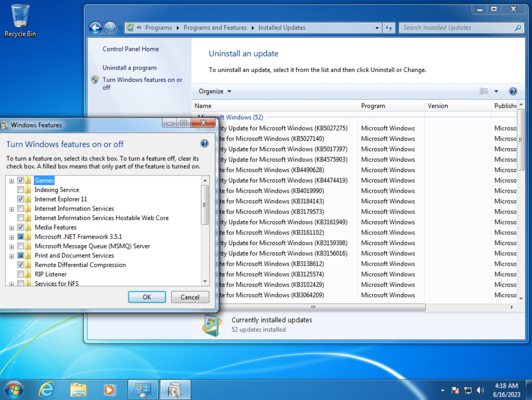Click the updates list vertical scrollbar thumb
The width and height of the screenshot is (532, 400).
coord(520,139)
